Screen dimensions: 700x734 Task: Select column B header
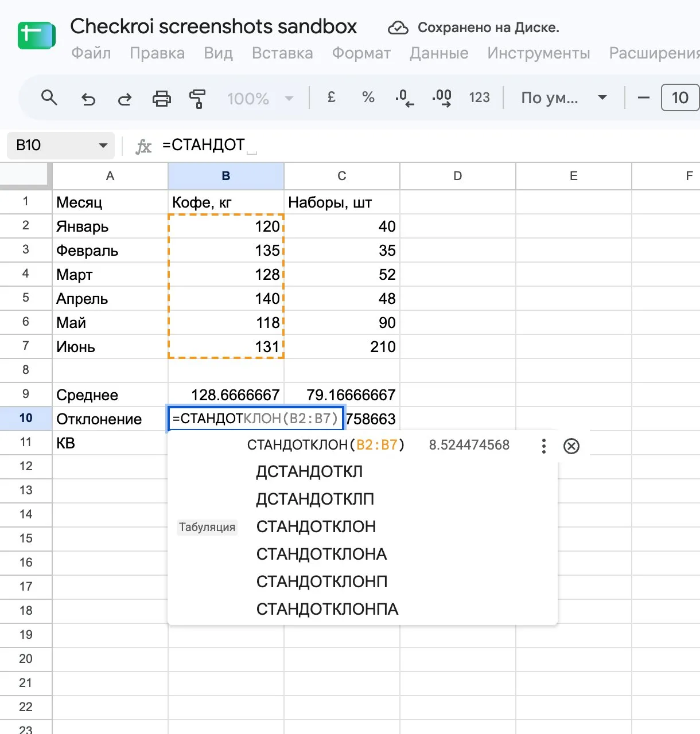pos(226,176)
